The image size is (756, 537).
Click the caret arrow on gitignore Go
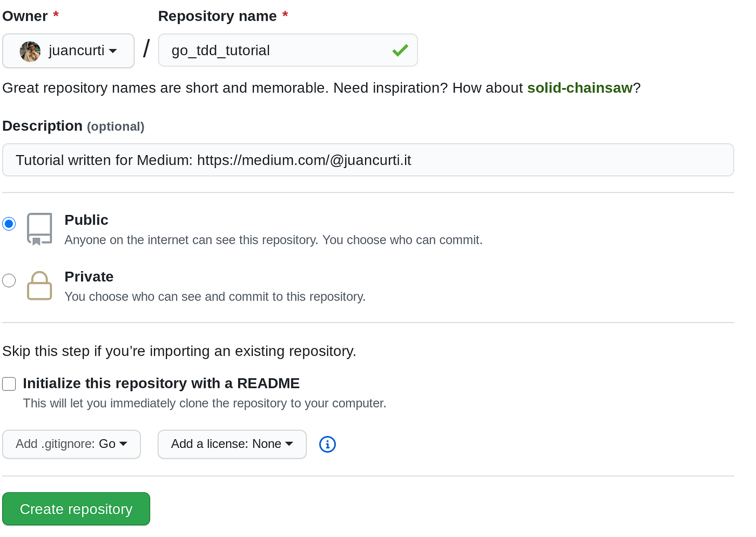pyautogui.click(x=123, y=444)
